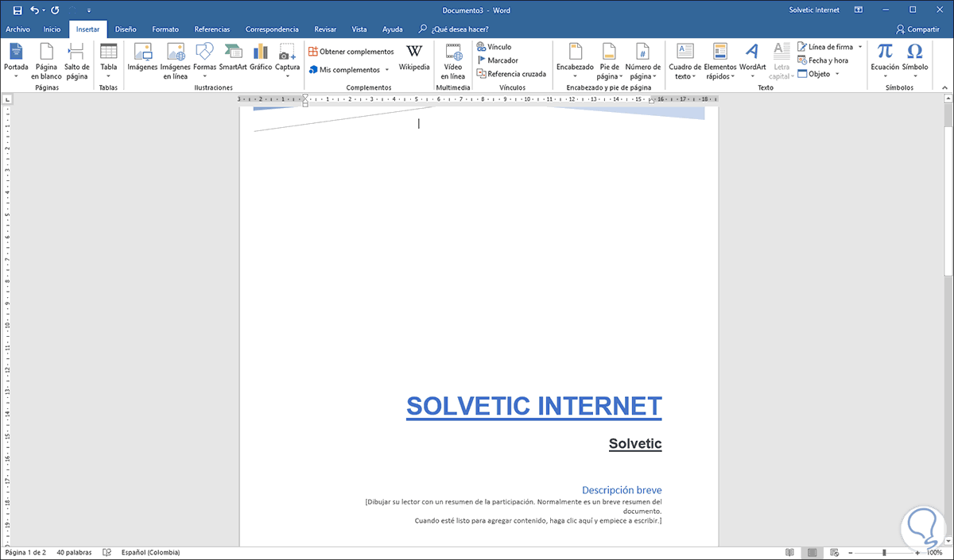Viewport: 954px width, 560px height.
Task: Open Elementos rápidos gallery
Action: click(x=720, y=60)
